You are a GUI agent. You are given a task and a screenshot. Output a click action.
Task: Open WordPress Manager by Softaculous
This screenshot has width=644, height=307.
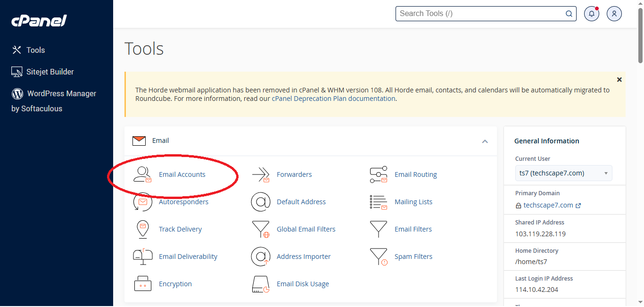[x=54, y=101]
